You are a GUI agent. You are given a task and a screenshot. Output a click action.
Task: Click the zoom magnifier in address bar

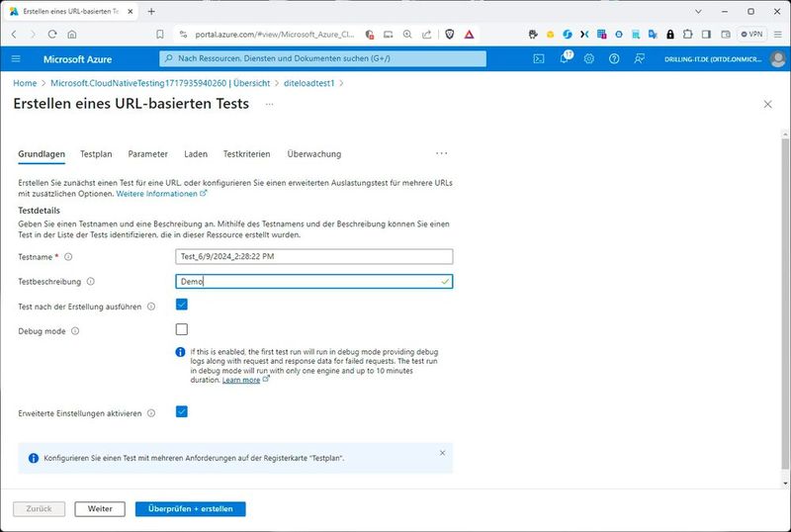(x=407, y=35)
